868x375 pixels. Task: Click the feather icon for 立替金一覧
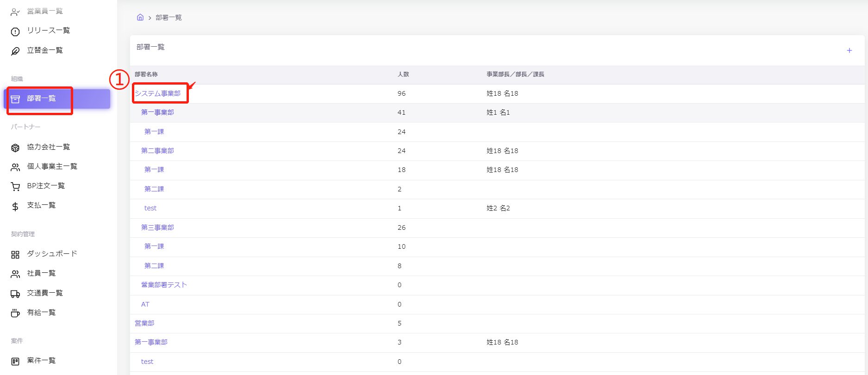coord(15,51)
